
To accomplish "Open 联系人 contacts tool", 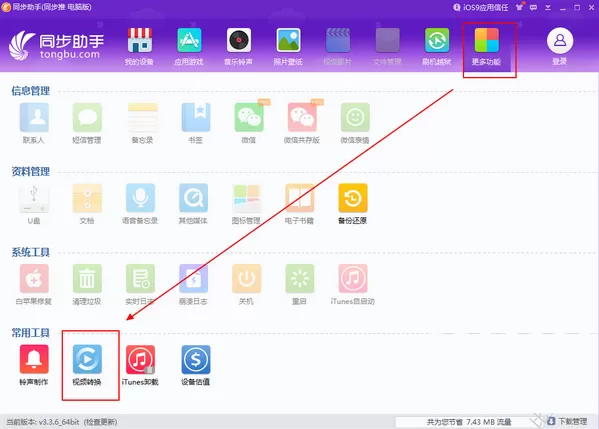I will [x=34, y=123].
